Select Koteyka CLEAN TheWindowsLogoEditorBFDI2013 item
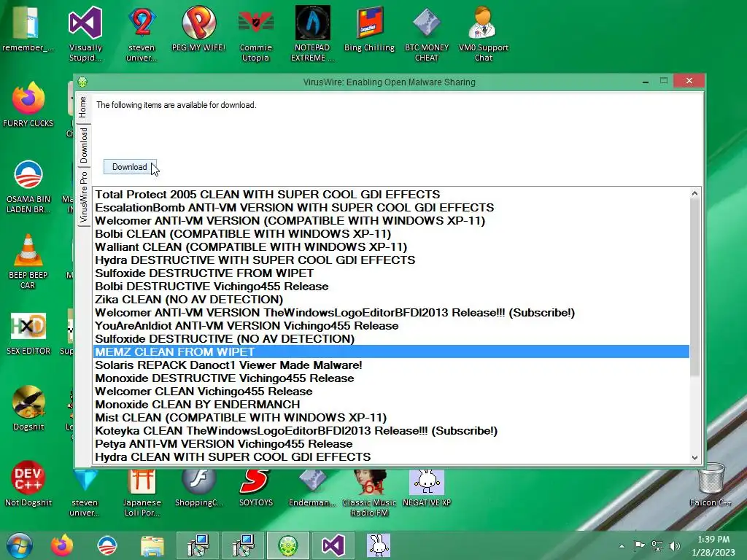 [391, 430]
